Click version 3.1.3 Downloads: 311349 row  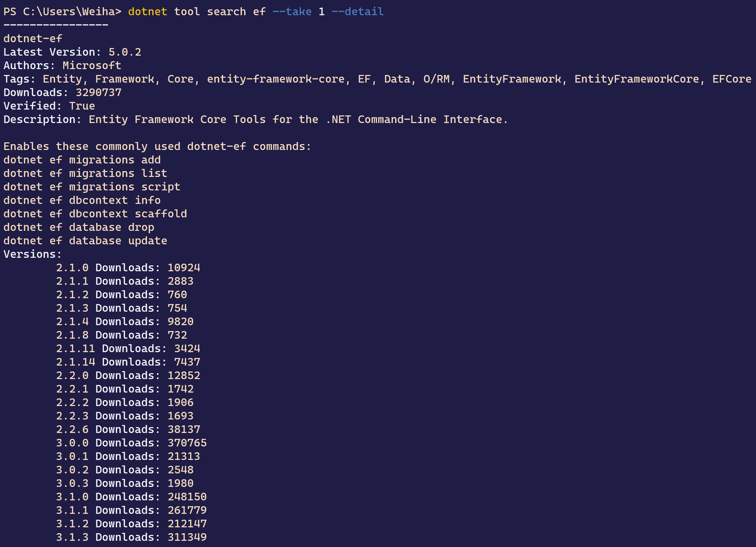point(131,537)
